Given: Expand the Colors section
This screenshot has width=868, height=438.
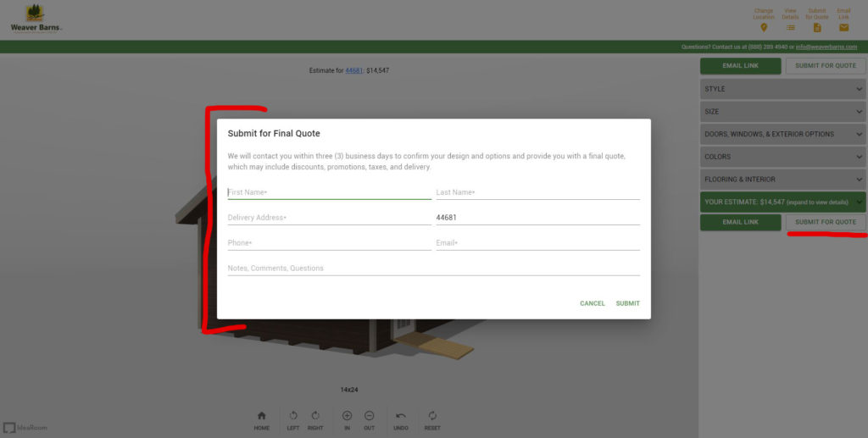Looking at the screenshot, I should click(782, 157).
